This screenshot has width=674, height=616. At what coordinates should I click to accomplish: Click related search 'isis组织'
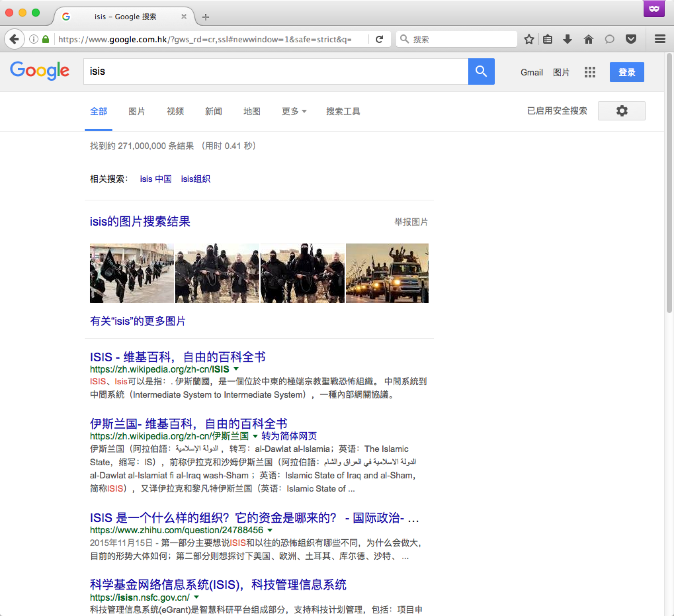click(196, 179)
